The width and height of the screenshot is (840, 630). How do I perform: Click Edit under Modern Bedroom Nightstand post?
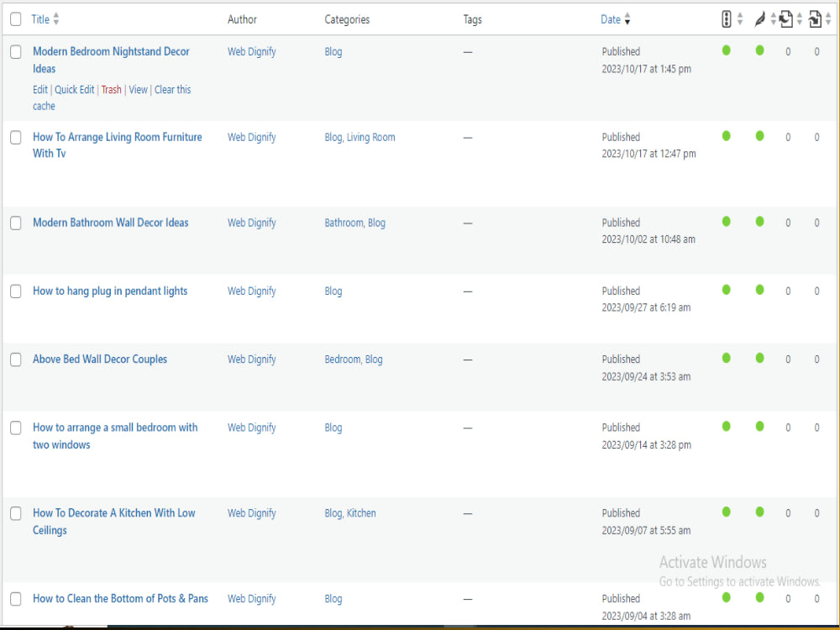40,90
